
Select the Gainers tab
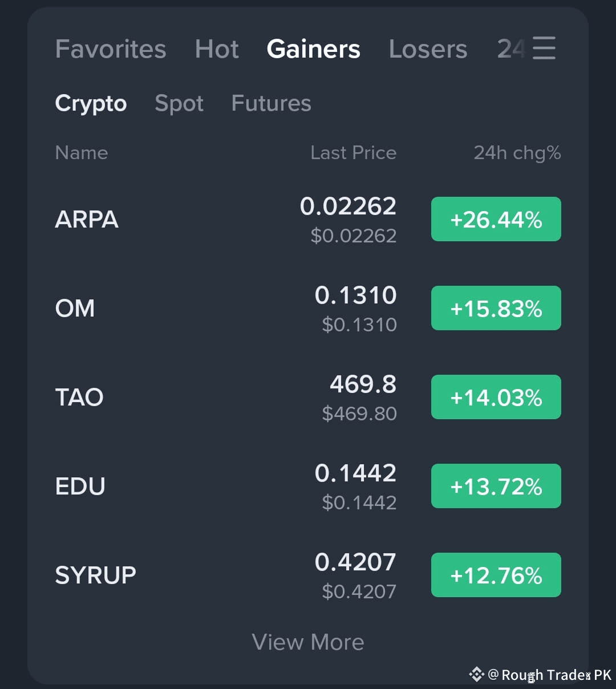[x=313, y=49]
